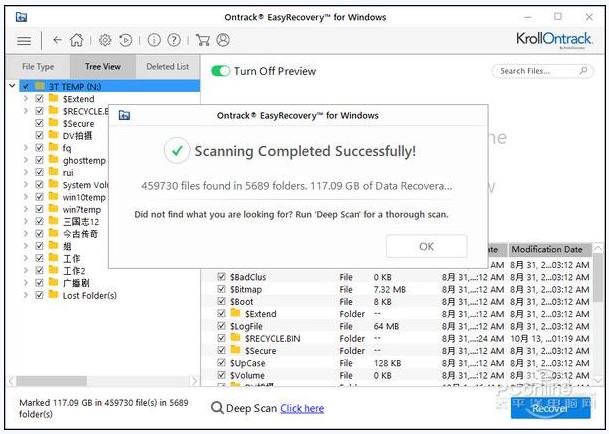Sort by the Modification Date column header
The image size is (609, 434).
550,250
